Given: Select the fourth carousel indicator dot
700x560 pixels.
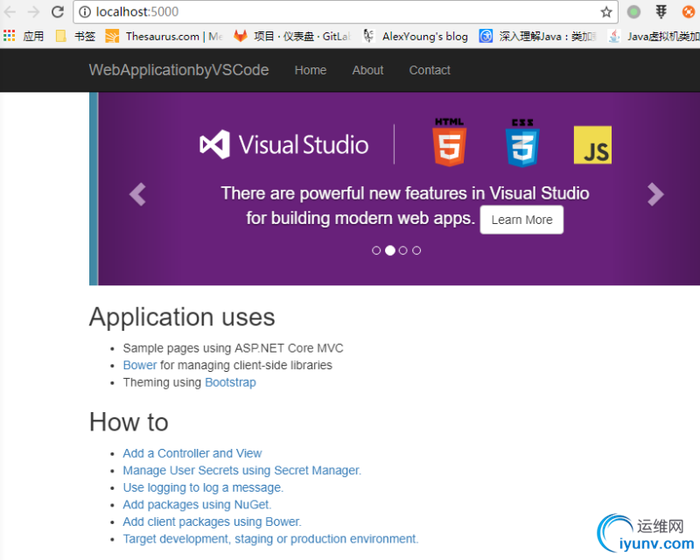Looking at the screenshot, I should point(417,251).
